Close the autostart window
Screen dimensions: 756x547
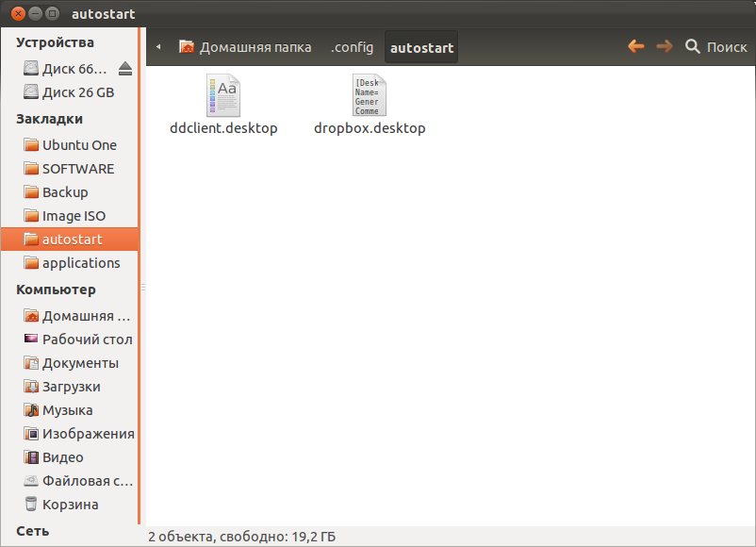coord(18,13)
